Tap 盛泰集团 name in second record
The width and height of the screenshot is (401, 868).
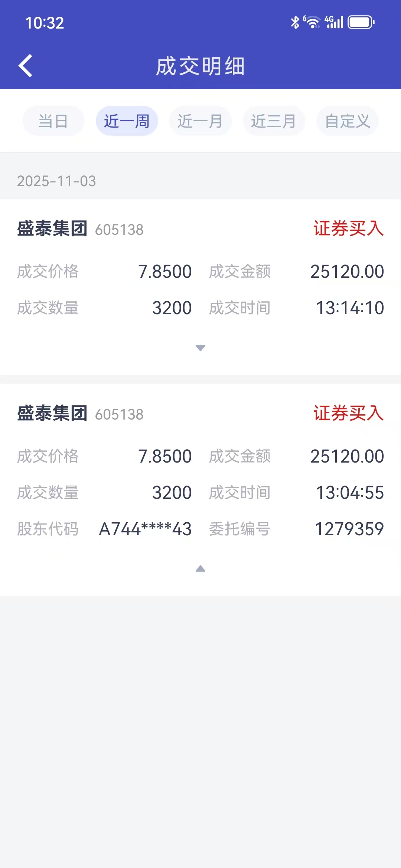[52, 413]
